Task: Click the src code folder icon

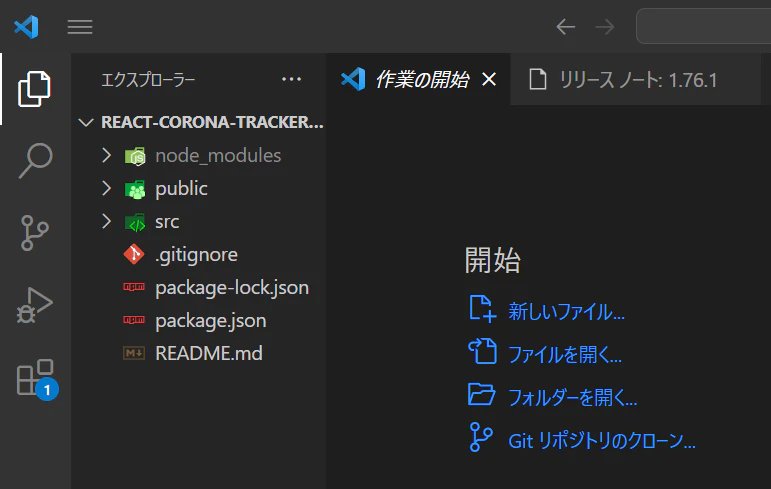Action: 135,222
